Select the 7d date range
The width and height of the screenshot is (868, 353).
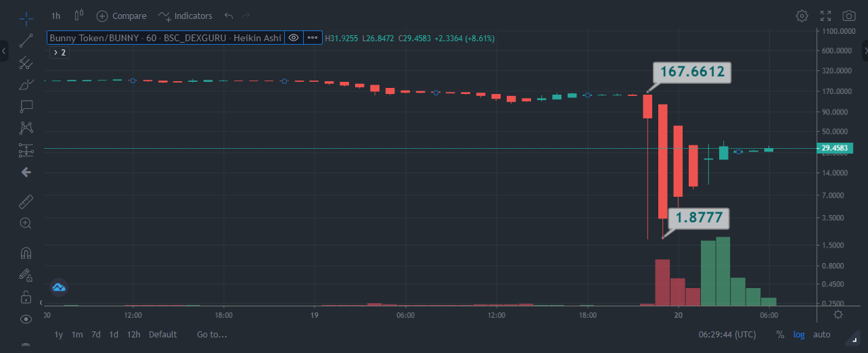click(x=96, y=334)
